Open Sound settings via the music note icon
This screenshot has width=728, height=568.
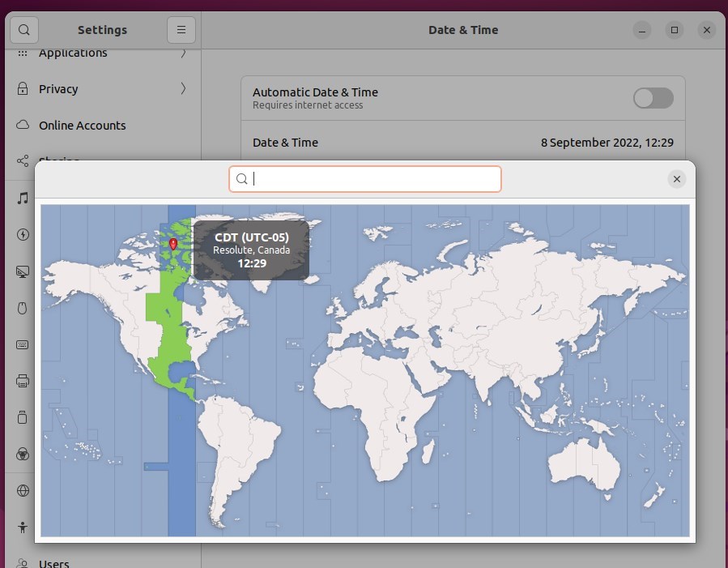pos(22,197)
